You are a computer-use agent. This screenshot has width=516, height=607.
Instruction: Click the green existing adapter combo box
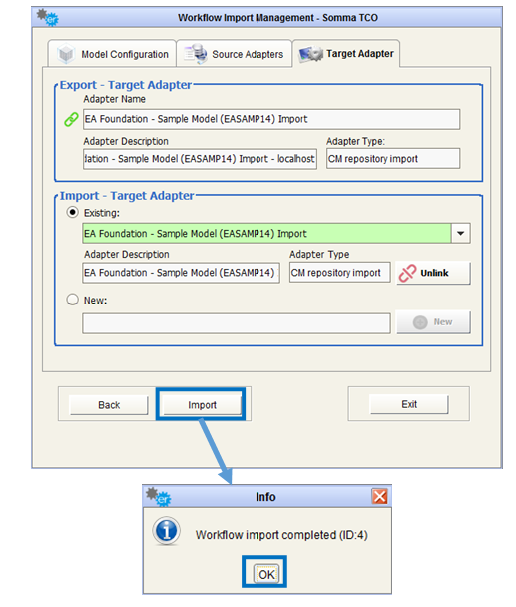click(x=276, y=233)
